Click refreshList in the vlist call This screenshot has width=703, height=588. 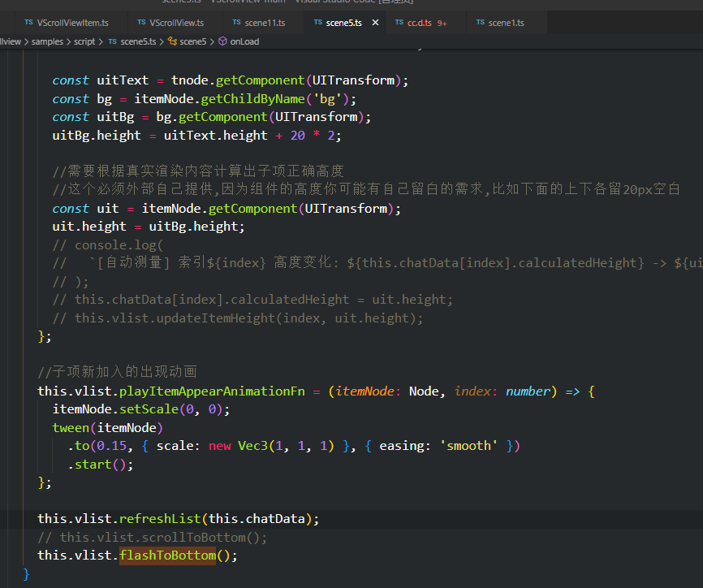tap(160, 519)
